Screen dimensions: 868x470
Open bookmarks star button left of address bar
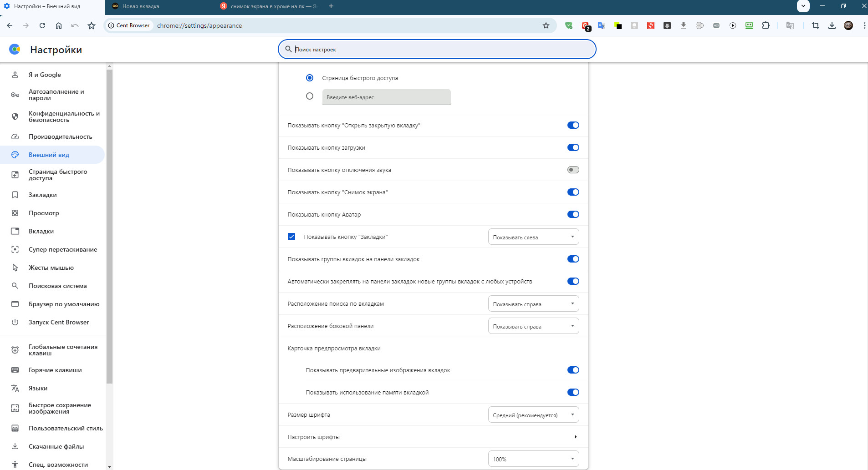92,25
